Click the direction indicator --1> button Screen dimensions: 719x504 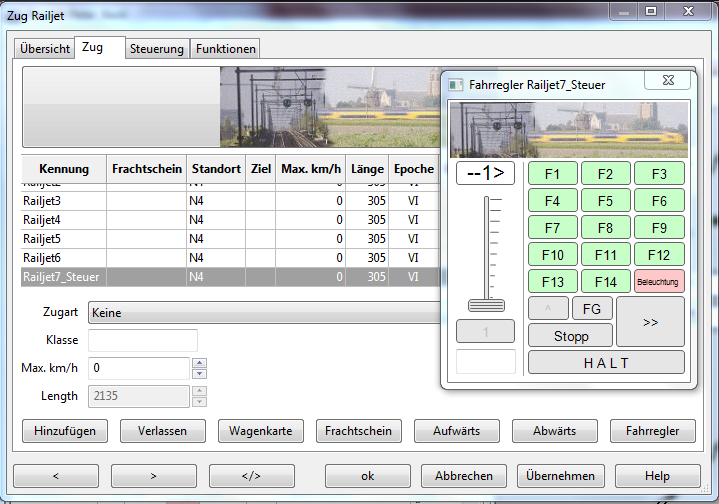coord(485,173)
